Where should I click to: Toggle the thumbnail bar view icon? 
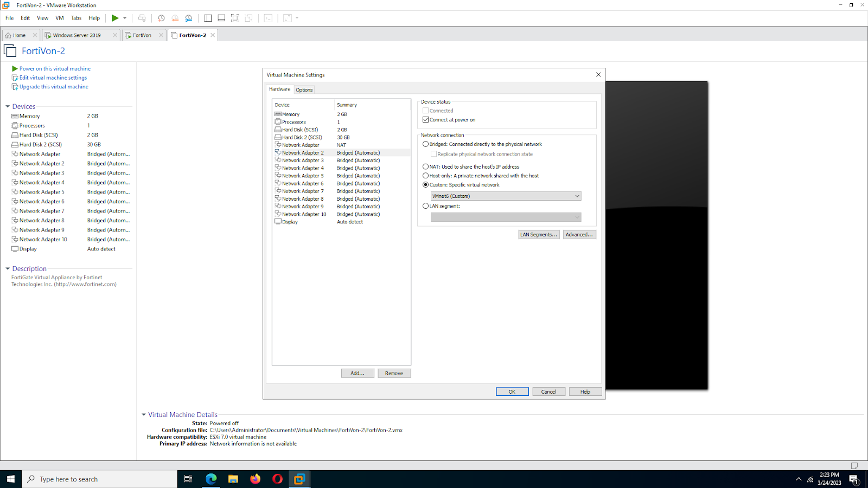[221, 18]
